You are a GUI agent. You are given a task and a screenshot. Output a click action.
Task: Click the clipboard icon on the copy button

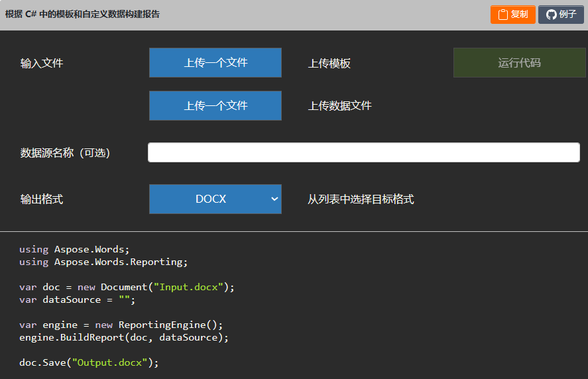tap(503, 15)
